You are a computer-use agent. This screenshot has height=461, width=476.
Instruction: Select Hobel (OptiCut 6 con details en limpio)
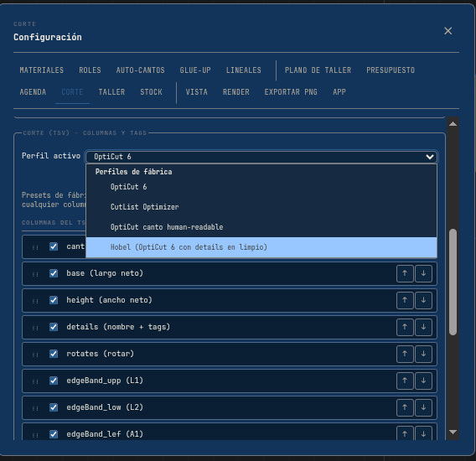[261, 247]
